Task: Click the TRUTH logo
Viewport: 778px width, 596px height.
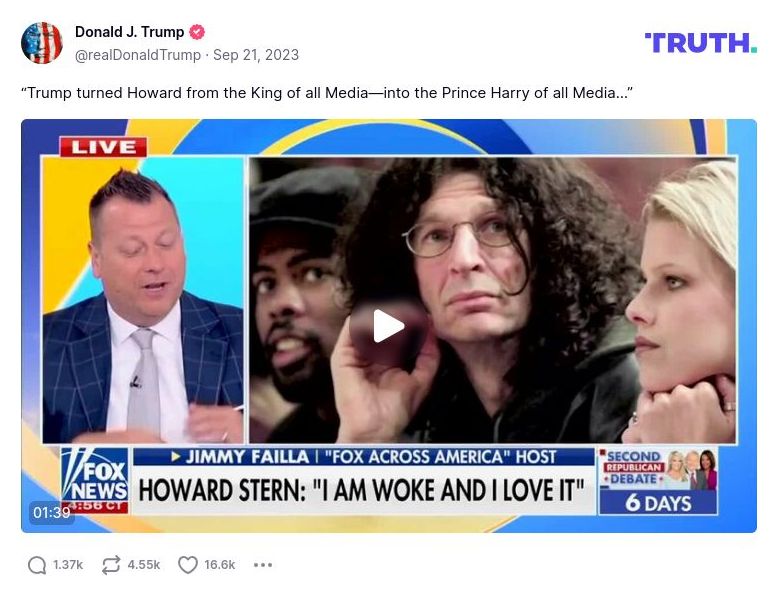Action: 701,43
